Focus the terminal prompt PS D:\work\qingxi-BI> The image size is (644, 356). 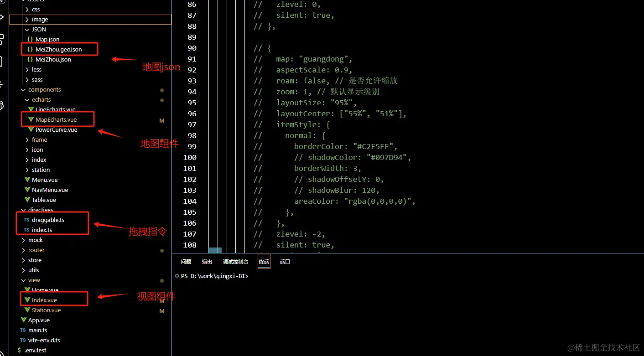[x=214, y=276]
